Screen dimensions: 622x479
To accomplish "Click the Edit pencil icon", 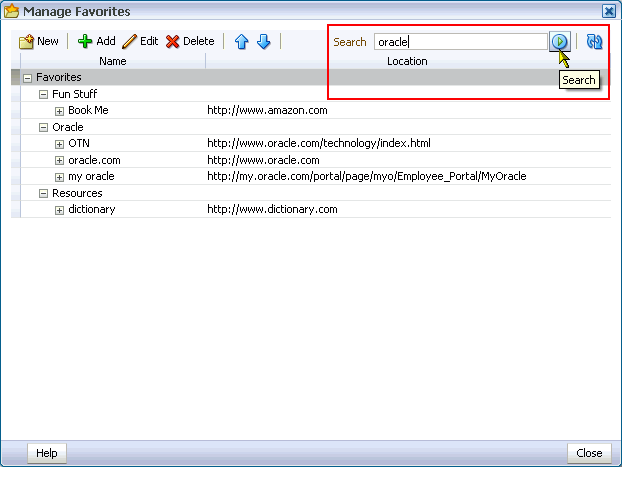I will [x=129, y=41].
